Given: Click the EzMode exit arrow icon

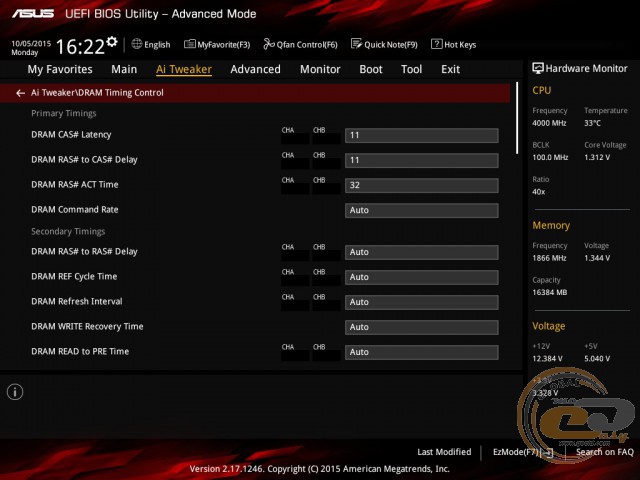Looking at the screenshot, I should pyautogui.click(x=549, y=452).
